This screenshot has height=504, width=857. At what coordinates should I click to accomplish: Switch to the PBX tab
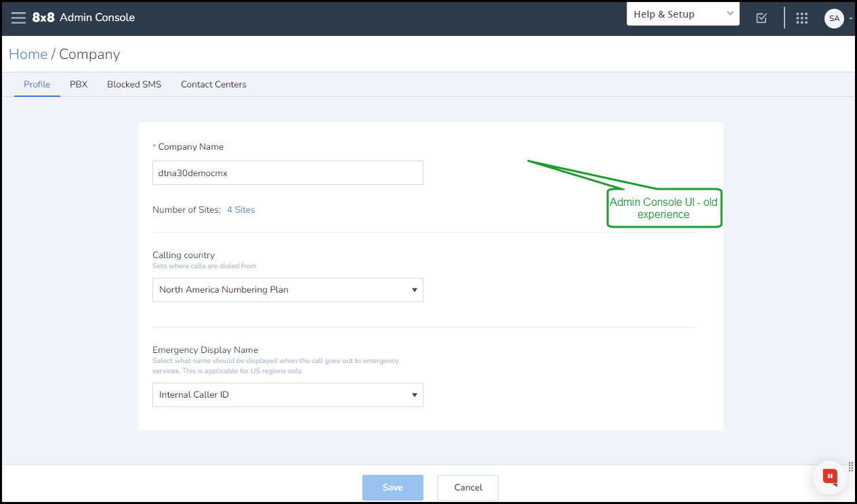pyautogui.click(x=79, y=85)
